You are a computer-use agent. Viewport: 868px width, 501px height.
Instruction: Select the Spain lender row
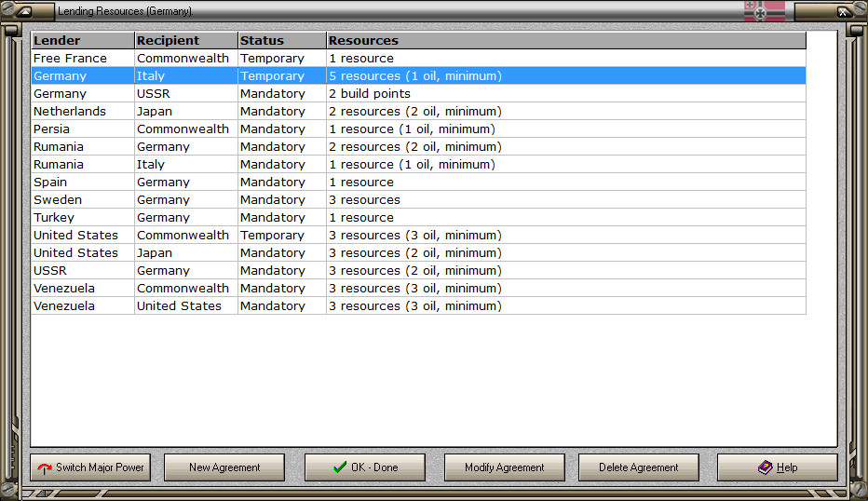click(x=418, y=183)
